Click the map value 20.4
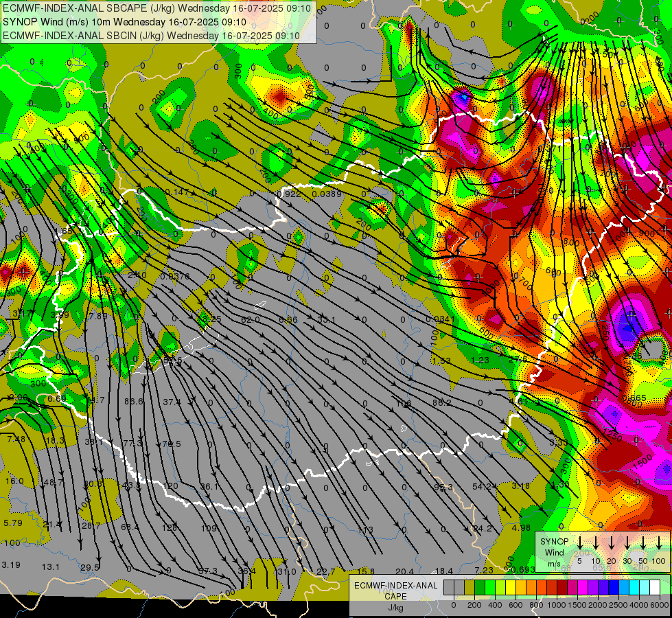The height and width of the screenshot is (618, 672). 404,571
